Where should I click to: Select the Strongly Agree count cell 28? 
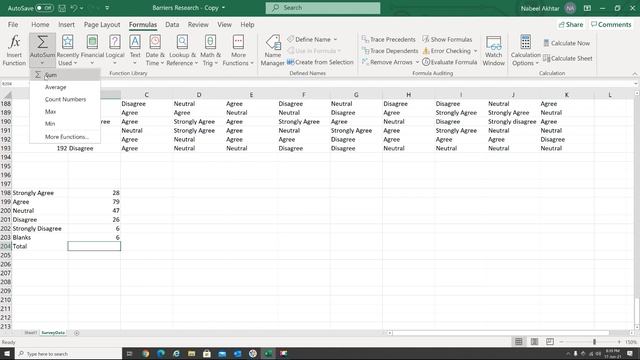94,193
